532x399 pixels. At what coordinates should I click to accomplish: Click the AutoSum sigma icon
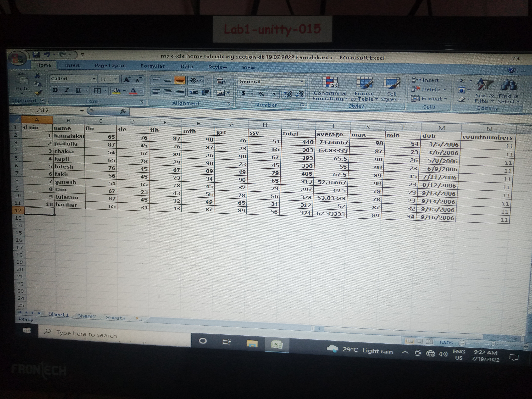[462, 80]
